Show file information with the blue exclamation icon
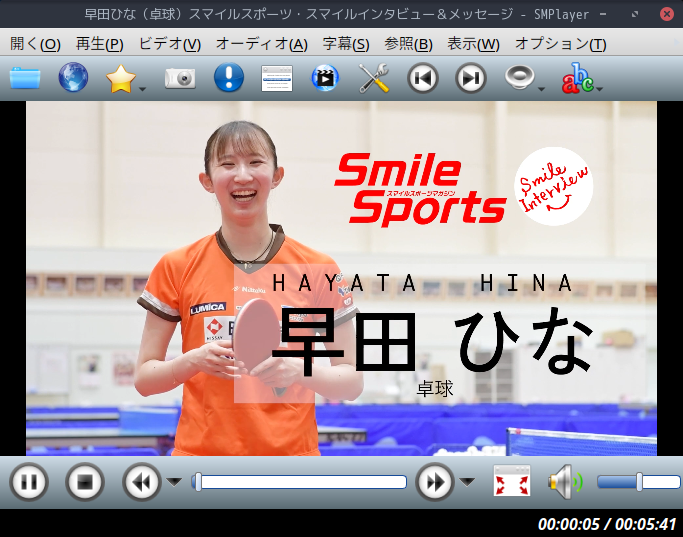This screenshot has height=537, width=683. pyautogui.click(x=229, y=78)
